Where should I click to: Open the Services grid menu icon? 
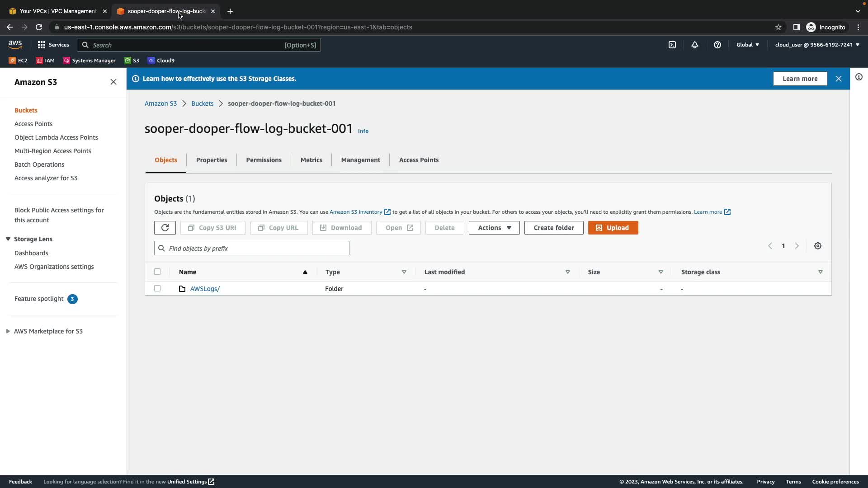point(42,45)
